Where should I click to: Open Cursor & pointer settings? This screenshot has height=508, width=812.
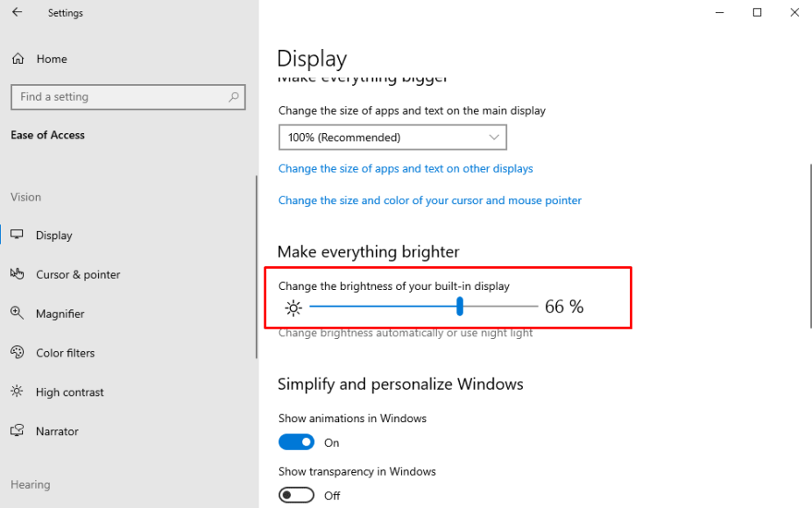click(78, 274)
